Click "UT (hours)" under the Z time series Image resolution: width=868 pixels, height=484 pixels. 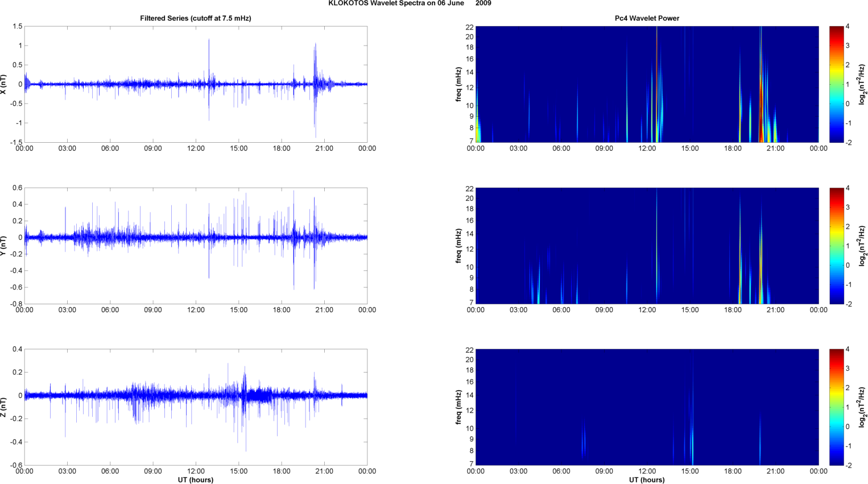coord(196,480)
